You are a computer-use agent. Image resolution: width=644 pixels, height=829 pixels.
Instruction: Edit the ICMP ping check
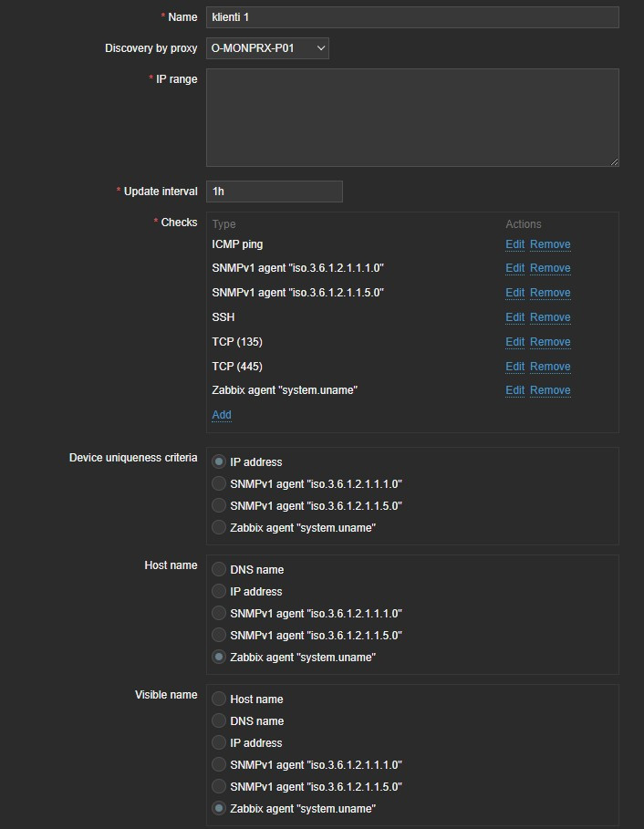click(x=515, y=244)
